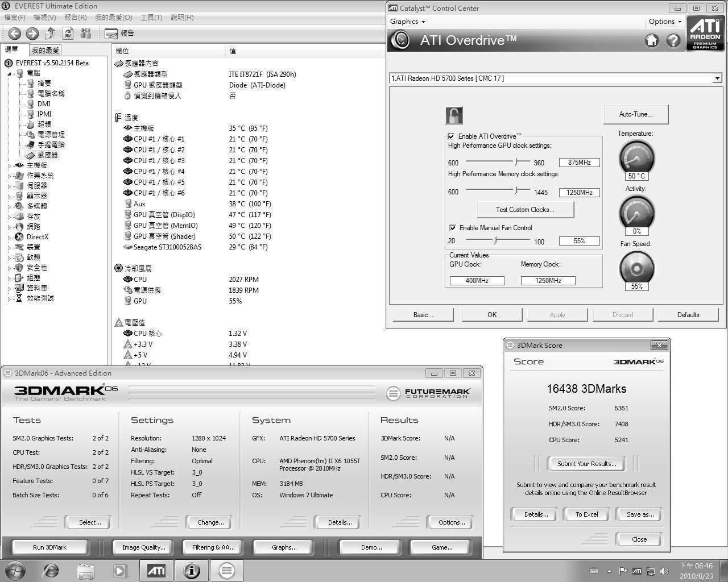The width and height of the screenshot is (728, 582).
Task: Open the Windows Start orb
Action: 15,571
